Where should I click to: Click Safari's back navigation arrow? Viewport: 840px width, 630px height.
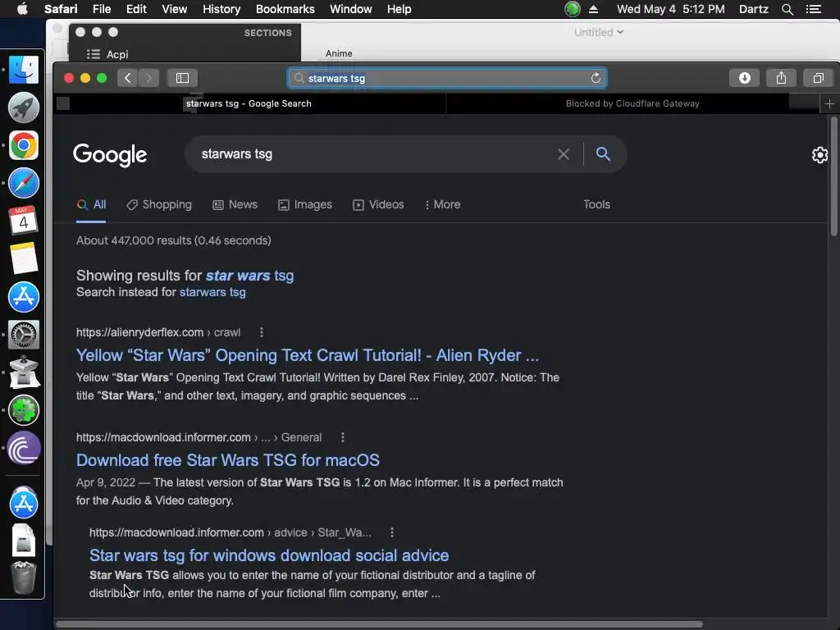127,78
